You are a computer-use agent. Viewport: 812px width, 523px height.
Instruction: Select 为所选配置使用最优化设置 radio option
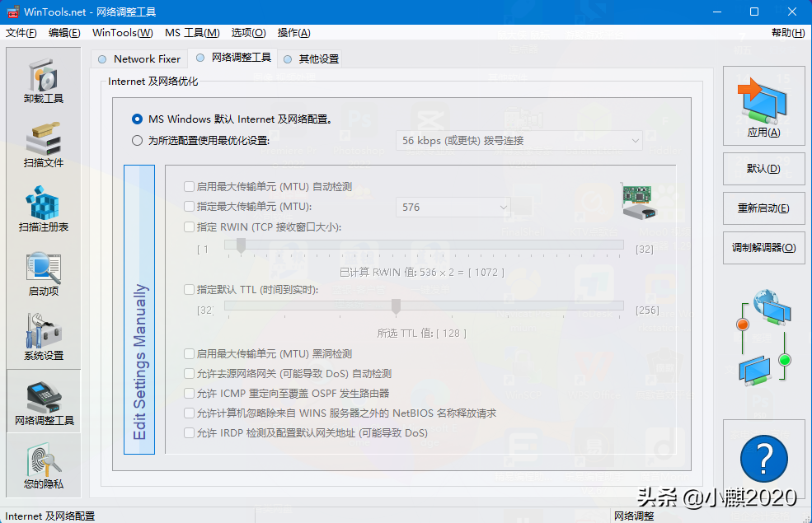(x=201, y=141)
